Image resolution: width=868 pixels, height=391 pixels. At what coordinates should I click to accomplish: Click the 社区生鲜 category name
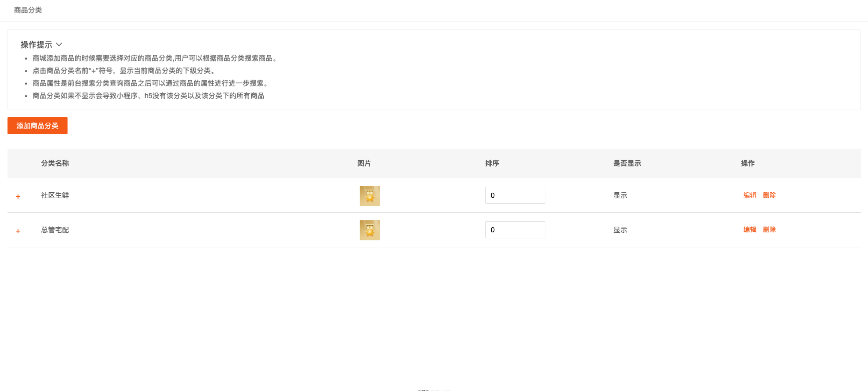[x=55, y=195]
